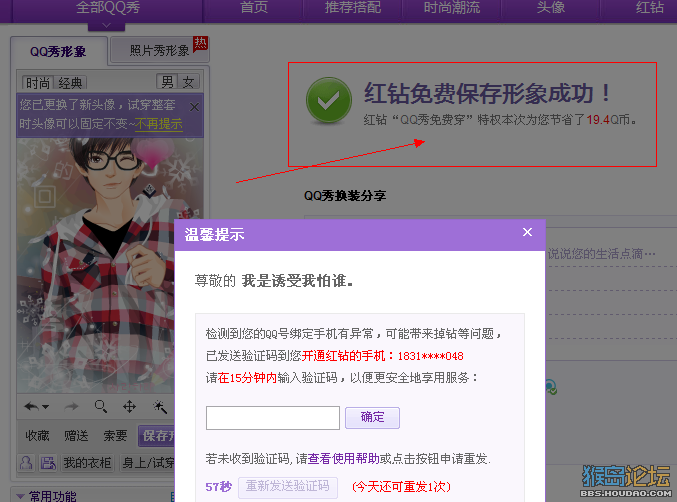Select the magnifier zoom icon
This screenshot has width=677, height=502.
point(101,406)
